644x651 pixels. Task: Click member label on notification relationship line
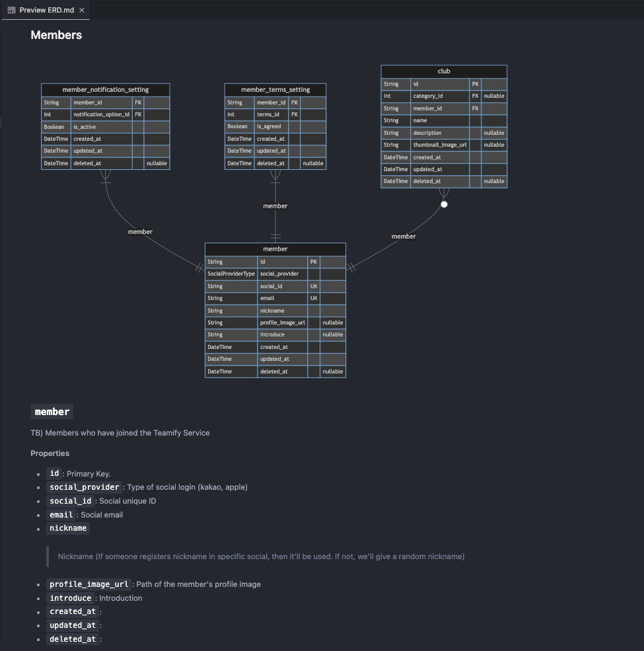[140, 232]
